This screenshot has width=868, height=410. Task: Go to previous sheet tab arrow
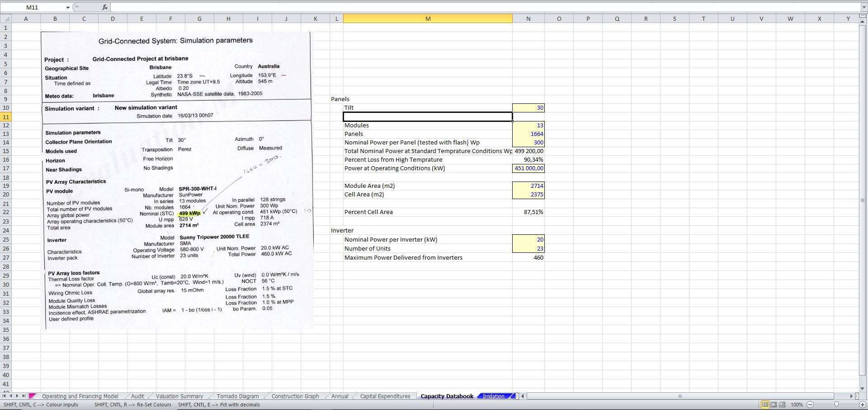[x=11, y=396]
